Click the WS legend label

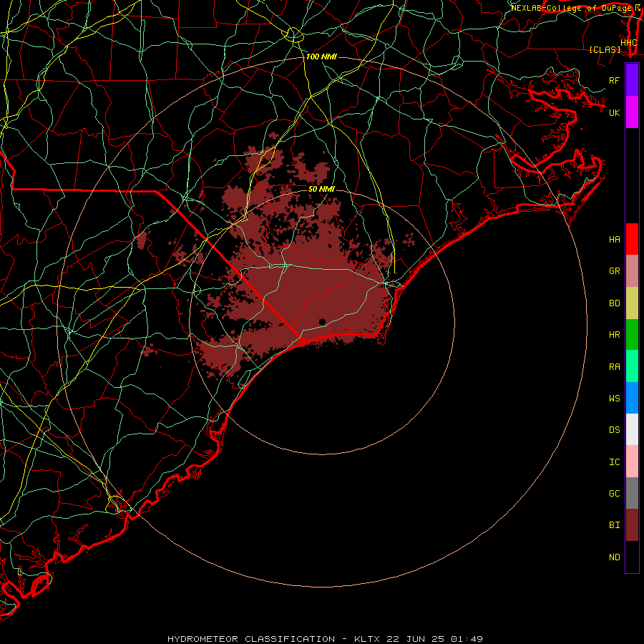[x=615, y=398]
